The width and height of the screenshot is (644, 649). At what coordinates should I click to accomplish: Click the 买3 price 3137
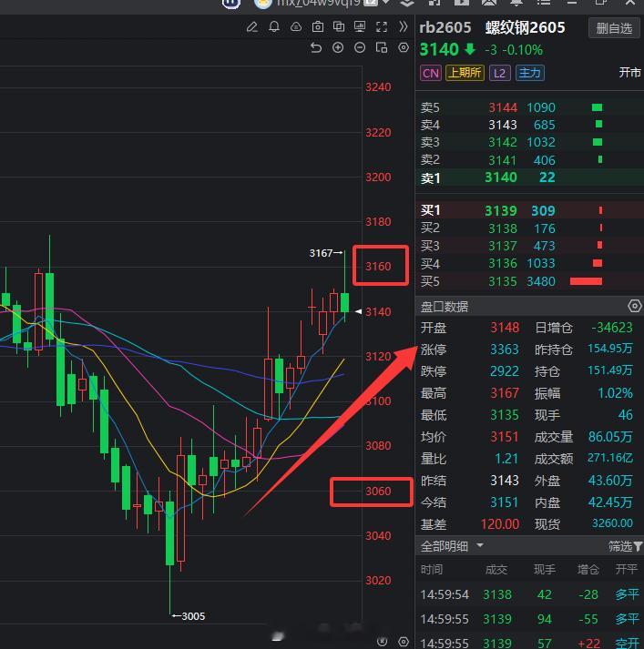coord(503,246)
